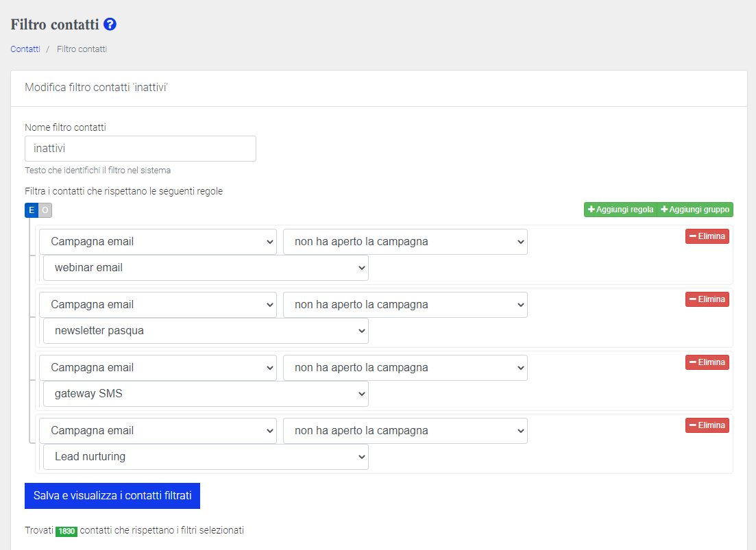Viewport: 756px width, 550px height.
Task: Delete the 'Lead nurturing' rule via its Elimina icon
Action: pyautogui.click(x=693, y=425)
